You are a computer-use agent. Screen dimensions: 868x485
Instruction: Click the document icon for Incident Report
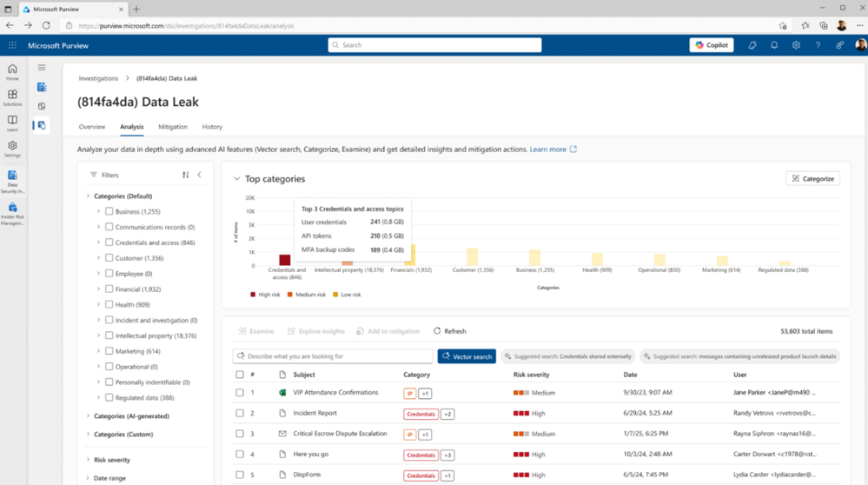point(282,413)
